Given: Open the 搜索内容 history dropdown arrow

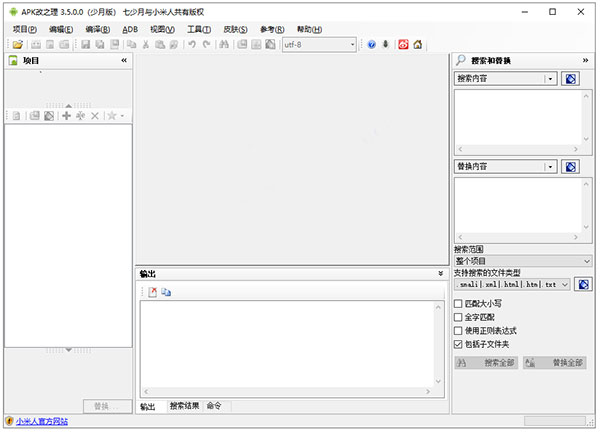Looking at the screenshot, I should click(550, 79).
